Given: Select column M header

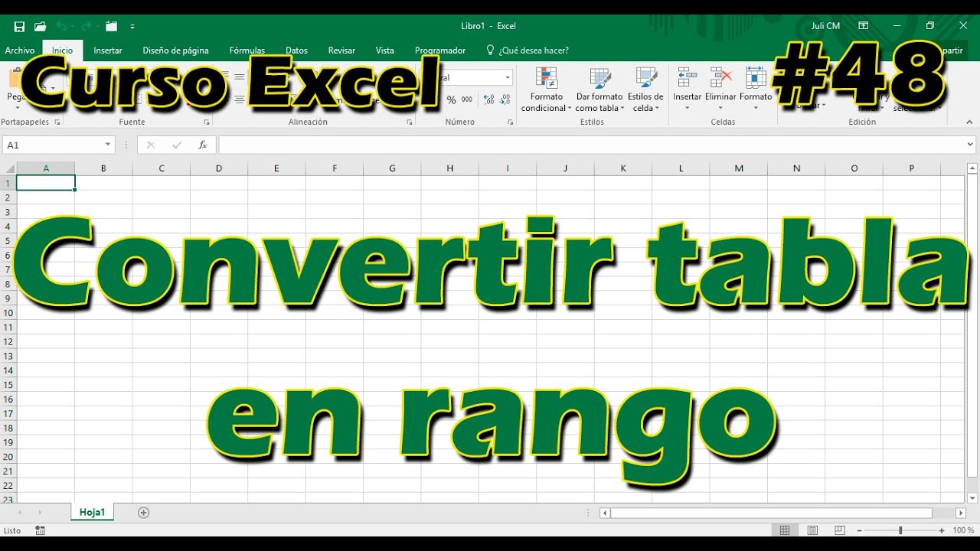Looking at the screenshot, I should click(739, 168).
